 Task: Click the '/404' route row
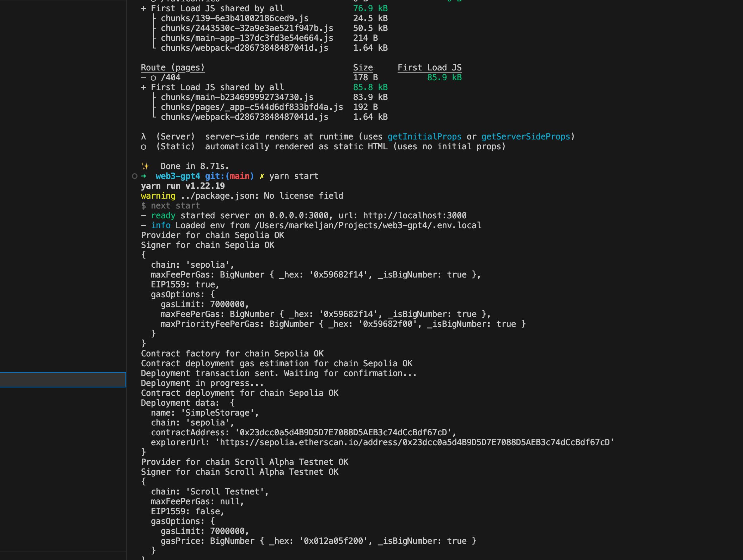[x=170, y=77]
